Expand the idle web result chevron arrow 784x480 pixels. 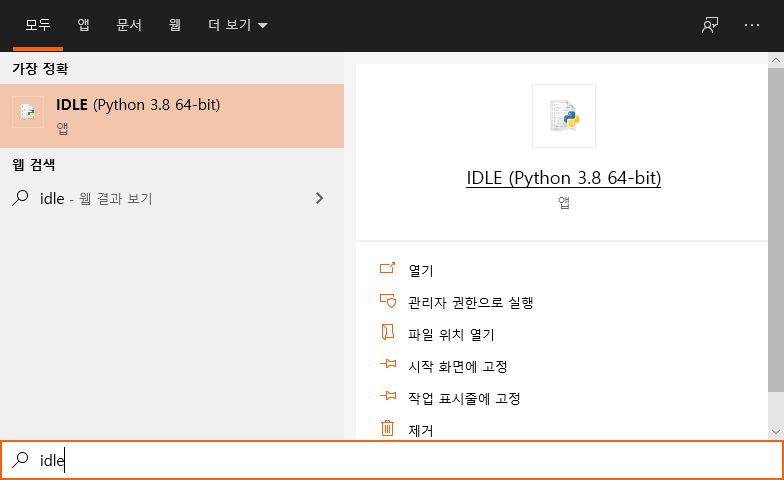coord(320,198)
